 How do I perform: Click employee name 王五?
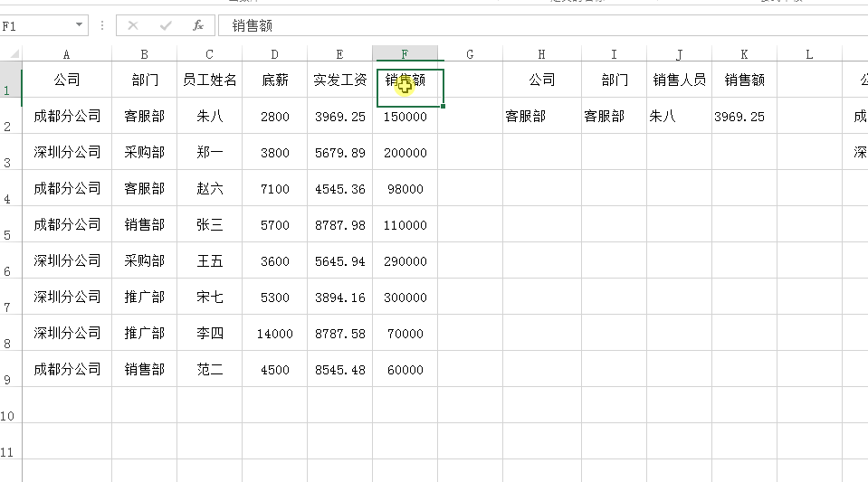pyautogui.click(x=209, y=261)
